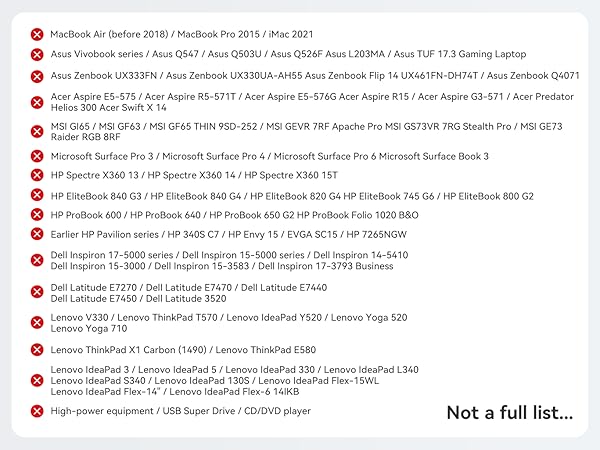This screenshot has width=600, height=450.
Task: Click the red X next to Dell Latitude E7270
Action: point(37,292)
